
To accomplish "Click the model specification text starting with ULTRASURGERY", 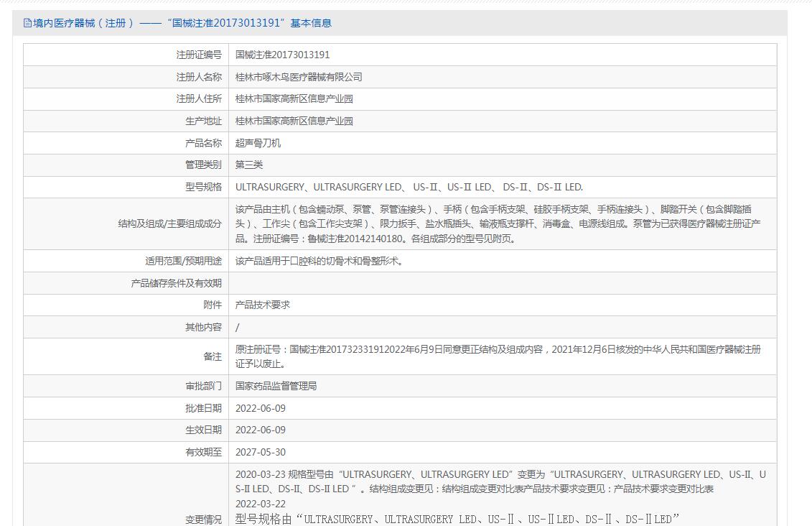I will [x=409, y=187].
